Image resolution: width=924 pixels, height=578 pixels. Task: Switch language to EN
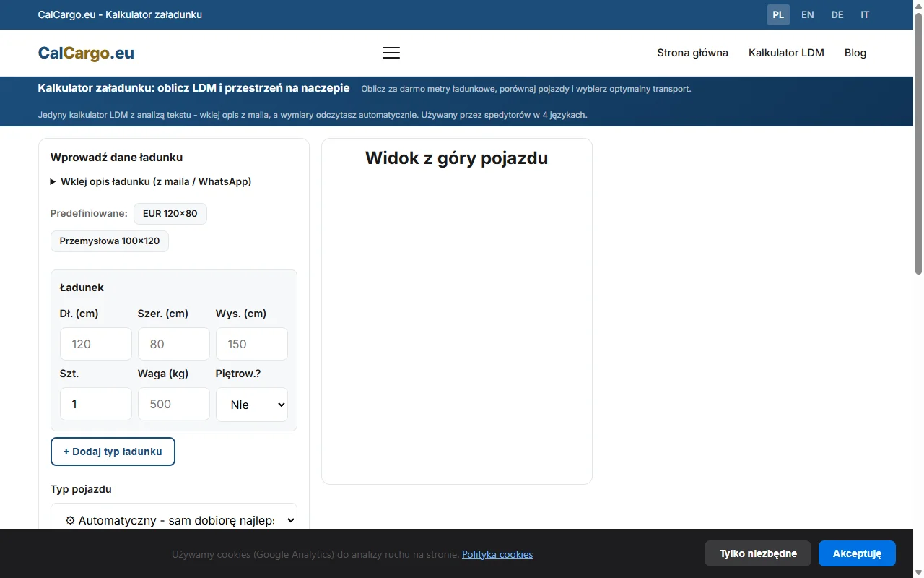click(x=807, y=14)
